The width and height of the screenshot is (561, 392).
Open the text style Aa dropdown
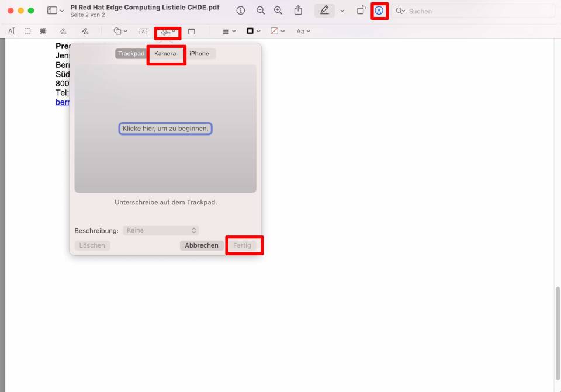pos(303,32)
